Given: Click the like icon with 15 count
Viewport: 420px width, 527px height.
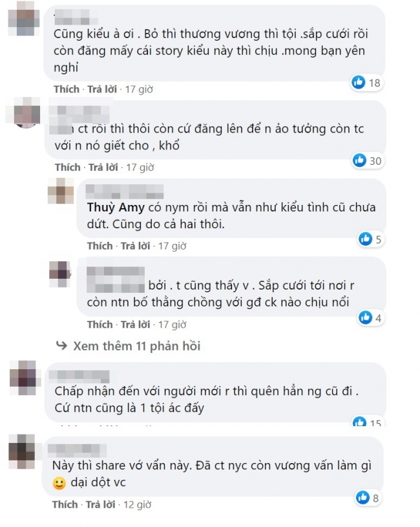Looking at the screenshot, I should point(359,422).
